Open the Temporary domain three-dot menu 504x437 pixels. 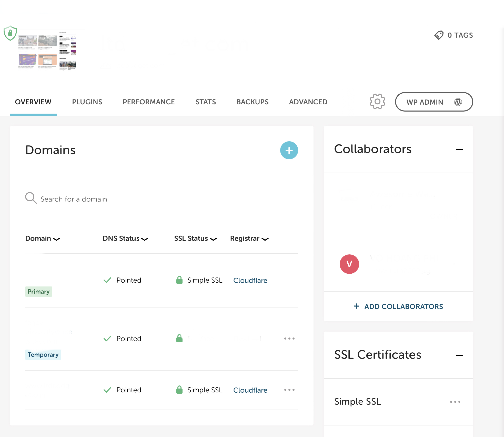[289, 339]
